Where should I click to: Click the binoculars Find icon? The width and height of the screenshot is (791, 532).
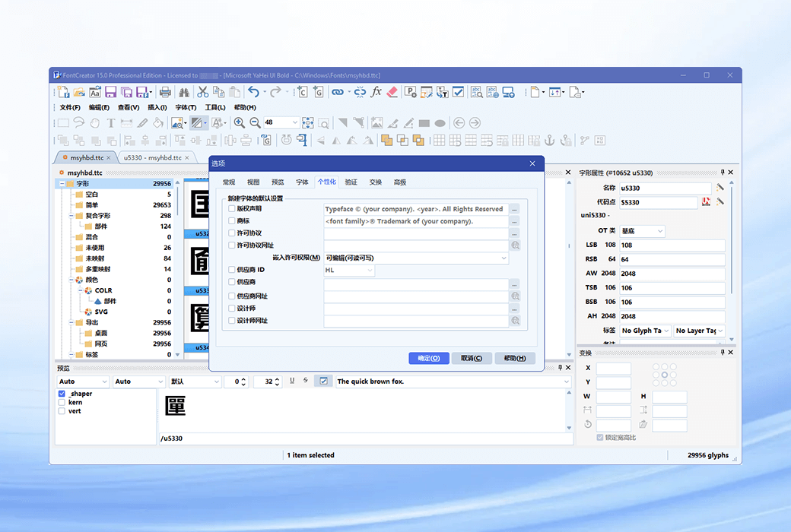click(182, 92)
